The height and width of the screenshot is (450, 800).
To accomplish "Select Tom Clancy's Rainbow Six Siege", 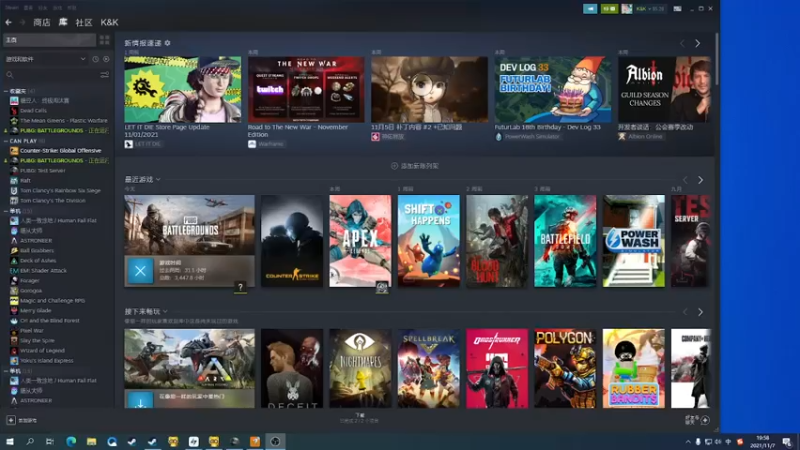I will coord(60,191).
